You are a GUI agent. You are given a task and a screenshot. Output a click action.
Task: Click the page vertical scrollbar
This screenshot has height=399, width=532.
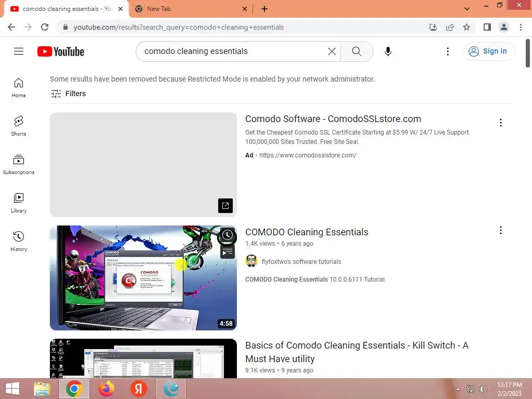pyautogui.click(x=528, y=54)
